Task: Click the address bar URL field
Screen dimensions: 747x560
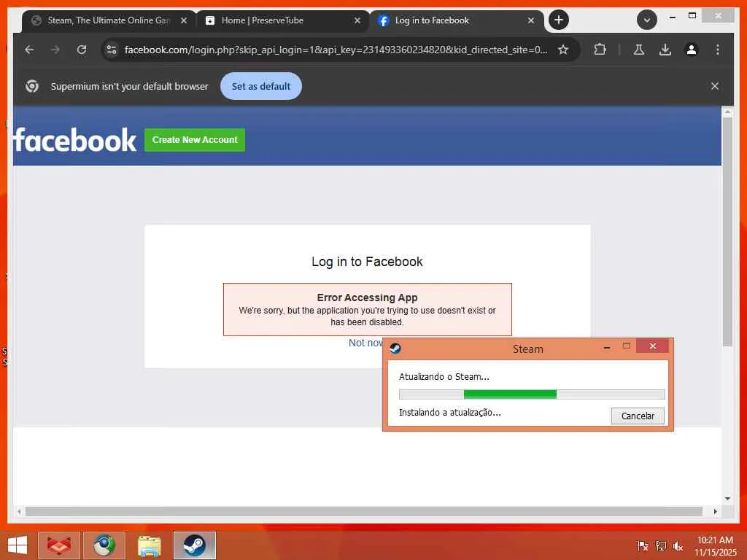Action: click(x=336, y=50)
